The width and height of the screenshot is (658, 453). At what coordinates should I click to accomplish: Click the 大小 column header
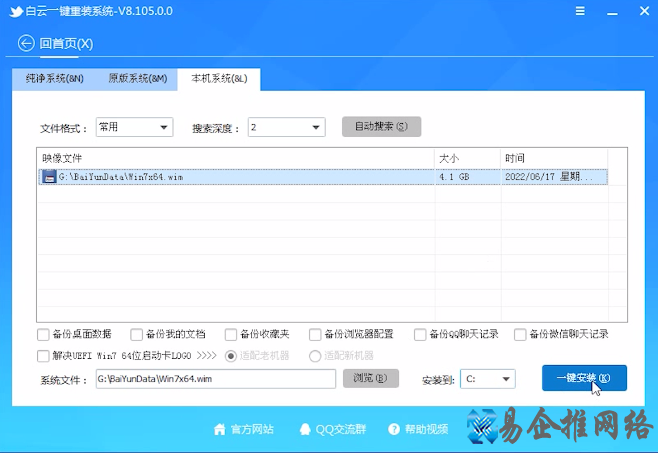pyautogui.click(x=467, y=158)
